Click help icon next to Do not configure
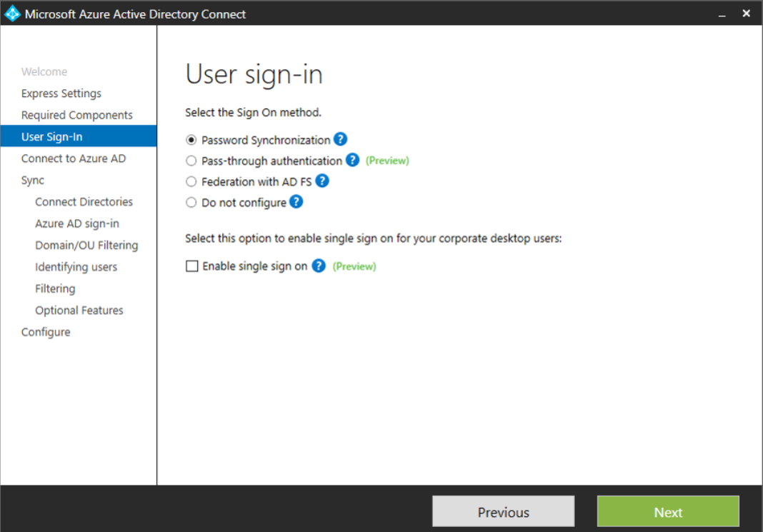 click(x=296, y=201)
